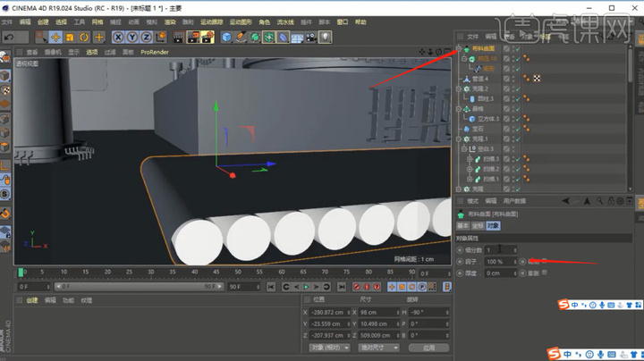Click the last-used tool plus icon
644x361 pixels.
click(x=99, y=38)
